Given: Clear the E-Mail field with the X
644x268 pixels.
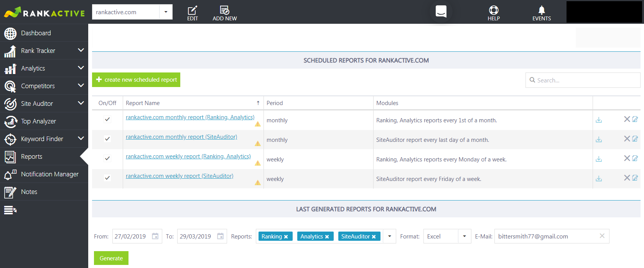Looking at the screenshot, I should [x=602, y=236].
